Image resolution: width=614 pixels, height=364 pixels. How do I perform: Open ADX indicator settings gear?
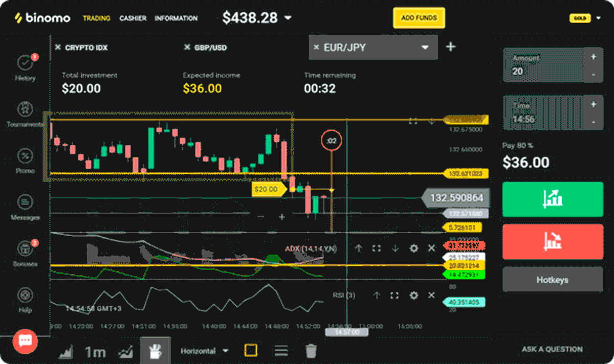coord(413,248)
